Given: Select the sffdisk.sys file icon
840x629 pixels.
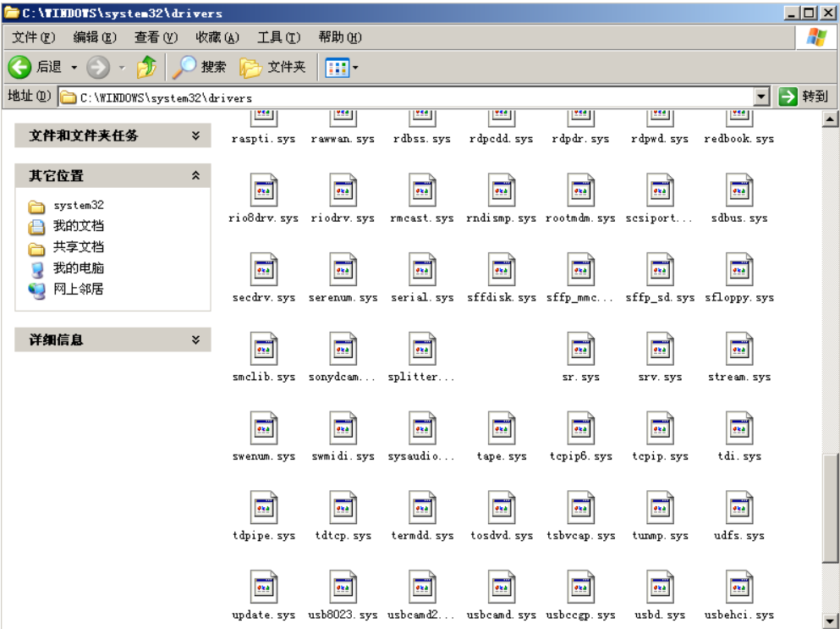Looking at the screenshot, I should click(x=502, y=270).
